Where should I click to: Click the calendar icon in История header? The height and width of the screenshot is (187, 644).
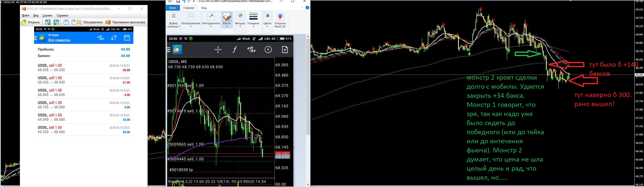click(127, 38)
